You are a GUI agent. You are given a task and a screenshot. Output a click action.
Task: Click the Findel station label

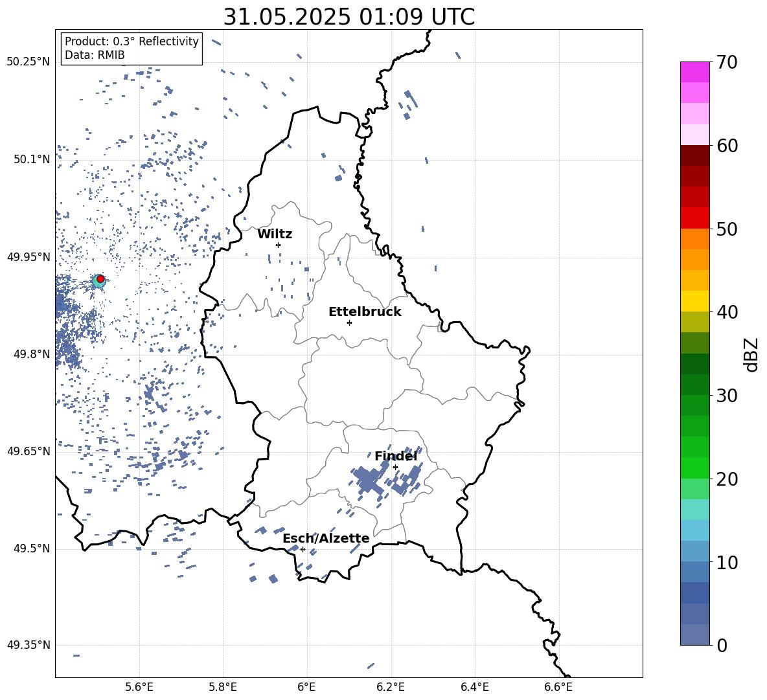tap(396, 456)
